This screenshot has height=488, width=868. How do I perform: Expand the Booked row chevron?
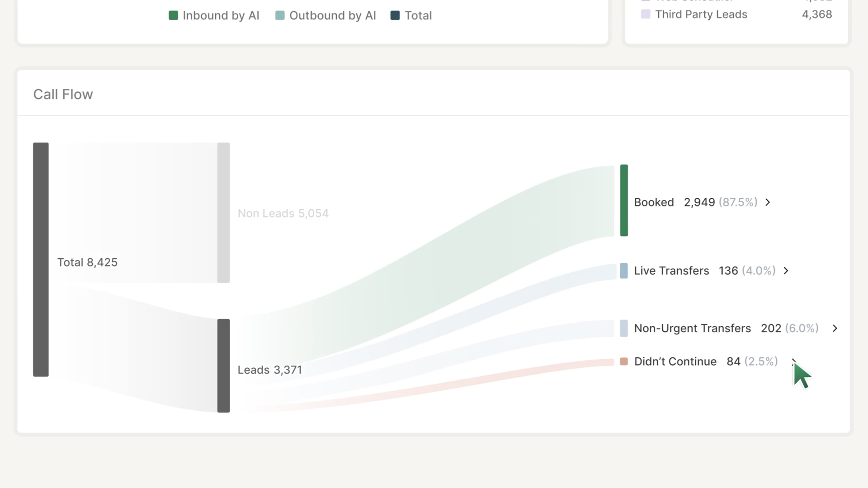(x=768, y=202)
